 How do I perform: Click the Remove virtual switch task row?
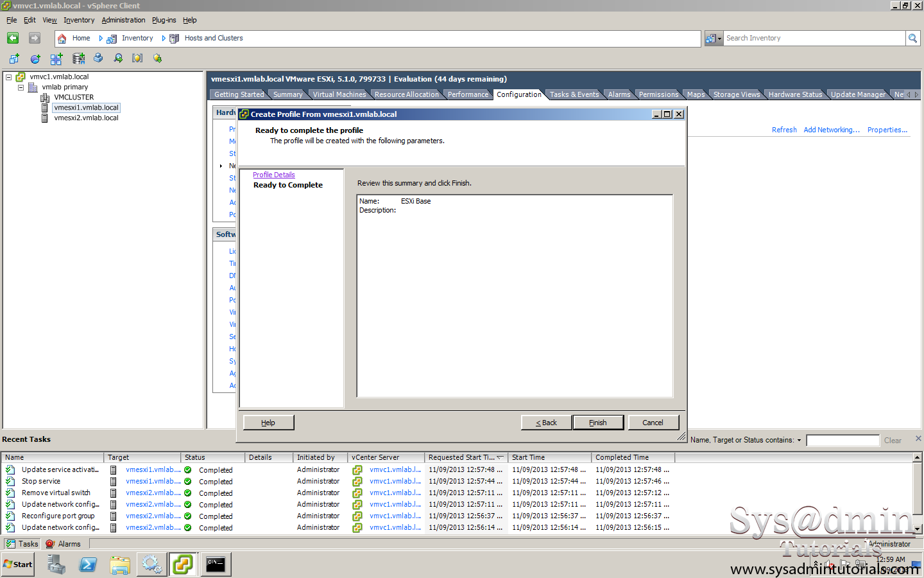(x=337, y=493)
